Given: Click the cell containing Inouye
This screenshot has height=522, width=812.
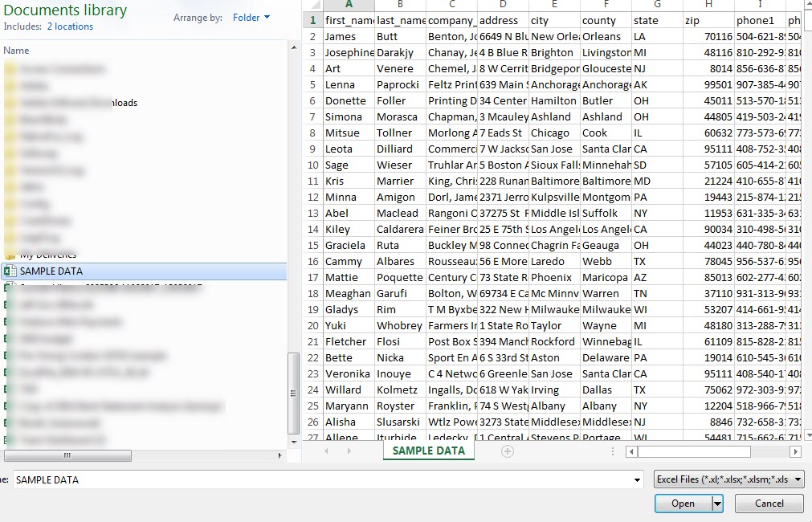Looking at the screenshot, I should (x=400, y=374).
